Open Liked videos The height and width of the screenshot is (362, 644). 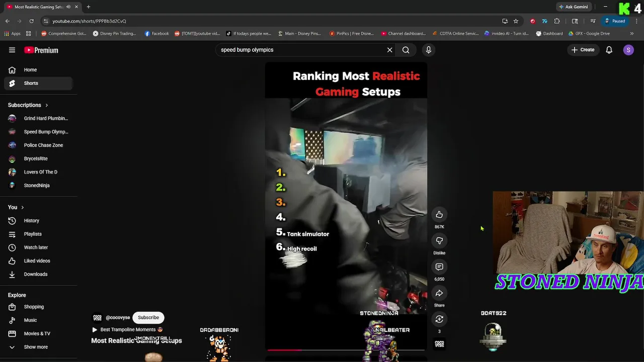pyautogui.click(x=38, y=261)
